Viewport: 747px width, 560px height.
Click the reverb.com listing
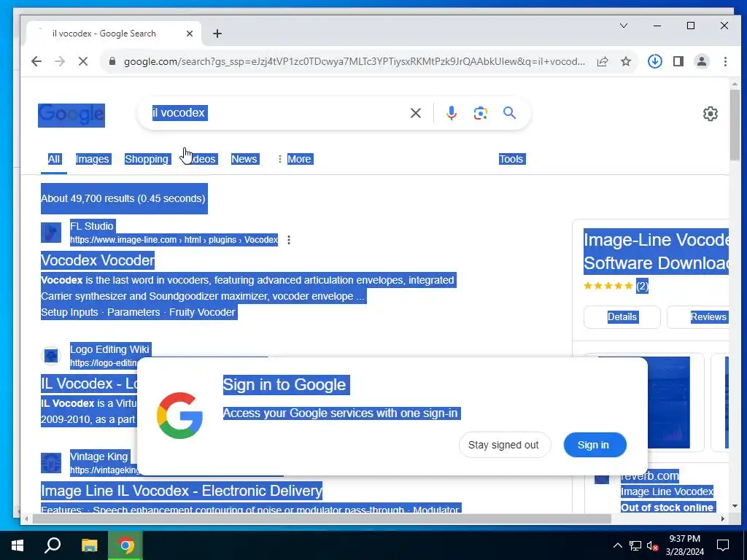click(x=649, y=475)
